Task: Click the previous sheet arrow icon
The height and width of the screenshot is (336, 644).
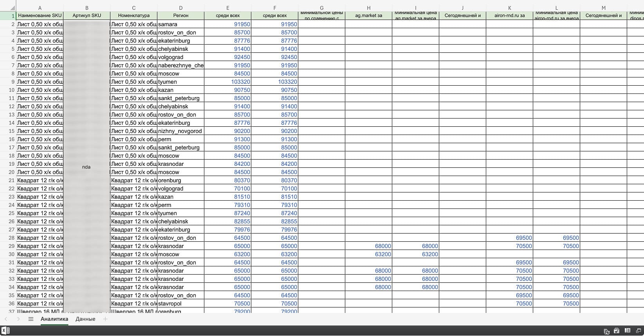Action: (x=6, y=319)
